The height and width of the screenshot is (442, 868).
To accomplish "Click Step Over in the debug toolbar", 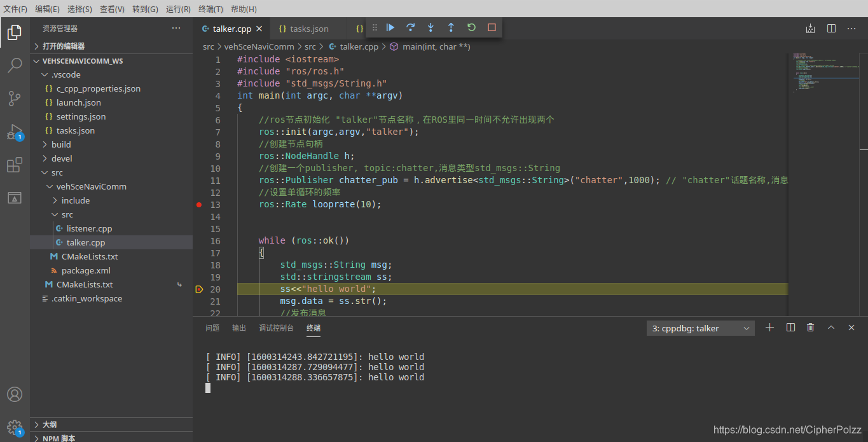I will (411, 27).
